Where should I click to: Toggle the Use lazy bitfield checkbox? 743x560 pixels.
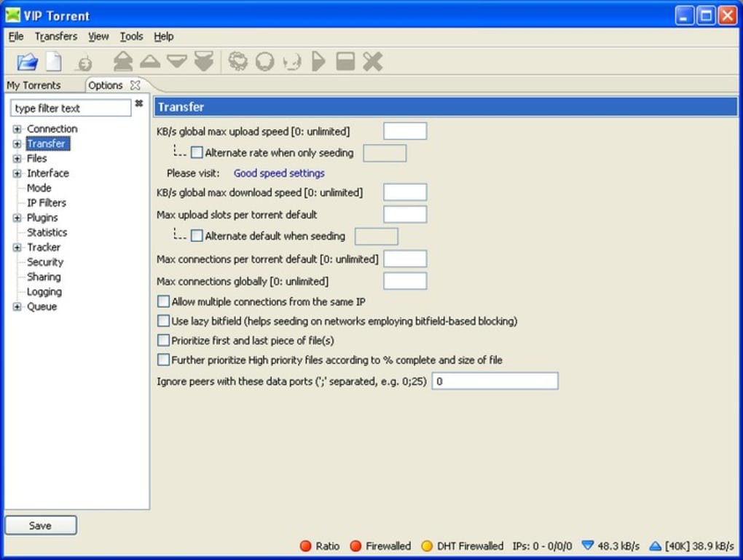click(x=164, y=321)
